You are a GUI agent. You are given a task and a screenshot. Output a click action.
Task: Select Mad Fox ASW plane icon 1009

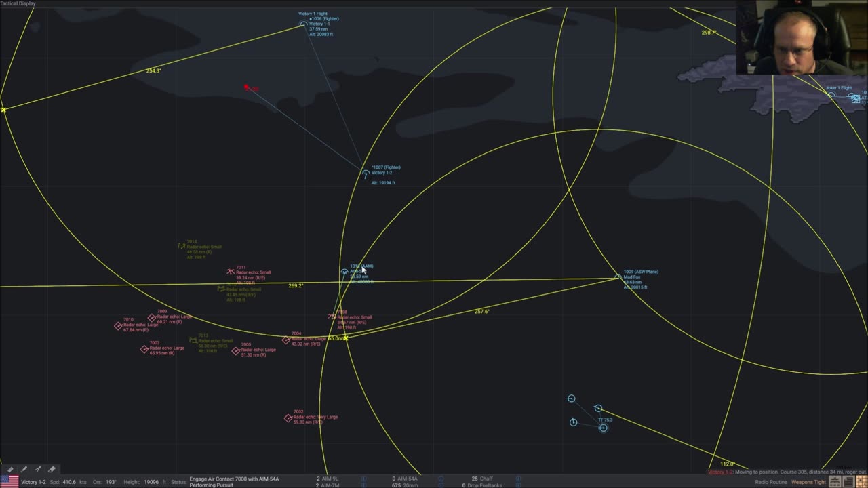[x=617, y=277]
